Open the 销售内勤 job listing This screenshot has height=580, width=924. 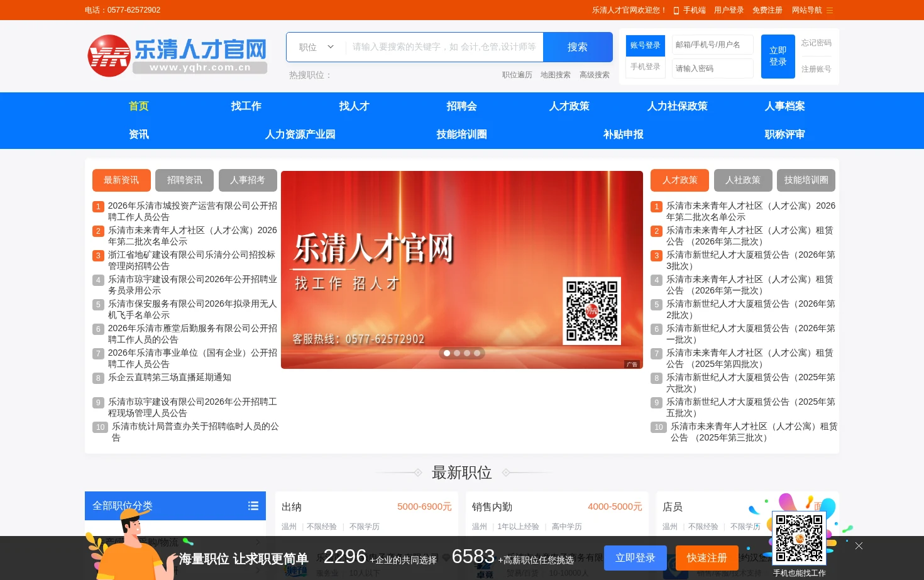[492, 507]
